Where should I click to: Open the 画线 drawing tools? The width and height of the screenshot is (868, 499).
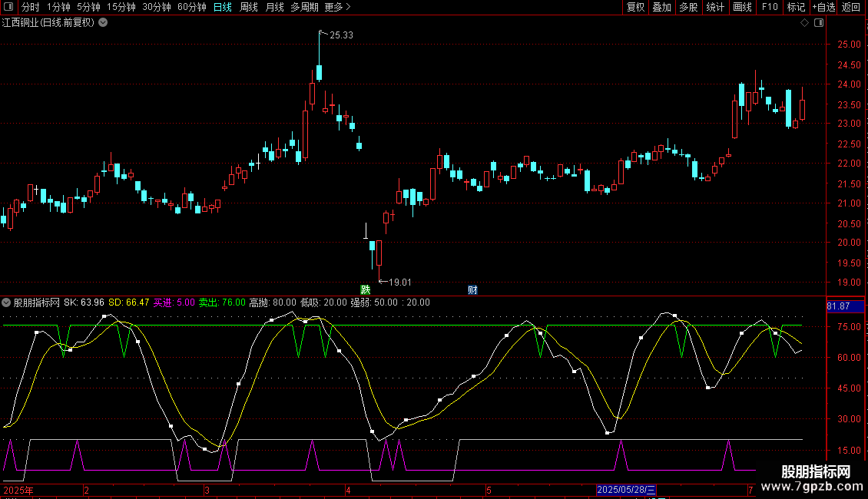(742, 7)
